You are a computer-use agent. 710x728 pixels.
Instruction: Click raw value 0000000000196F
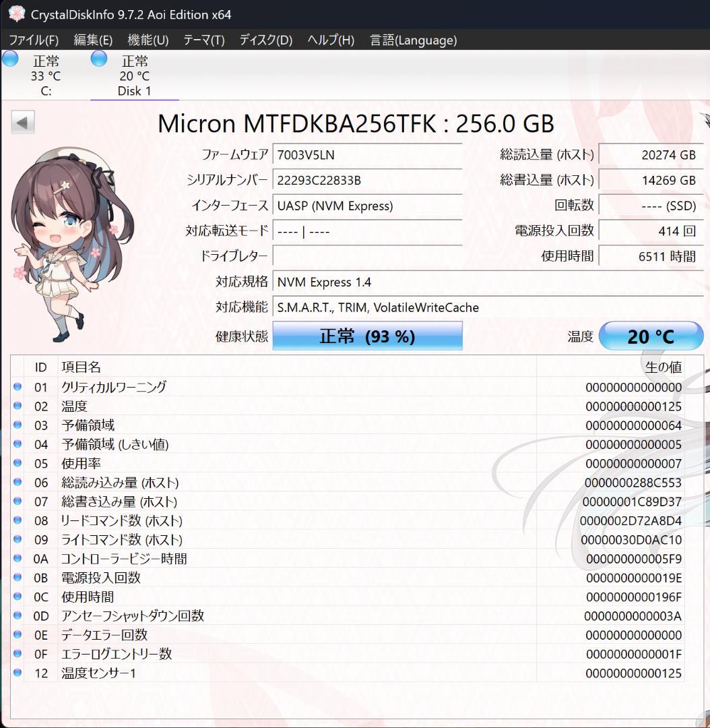[634, 597]
